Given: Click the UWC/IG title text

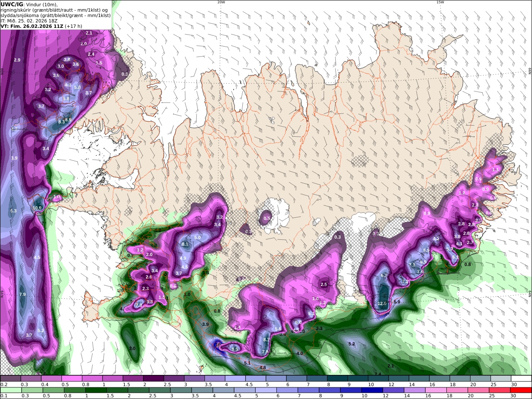Looking at the screenshot, I should pos(12,4).
